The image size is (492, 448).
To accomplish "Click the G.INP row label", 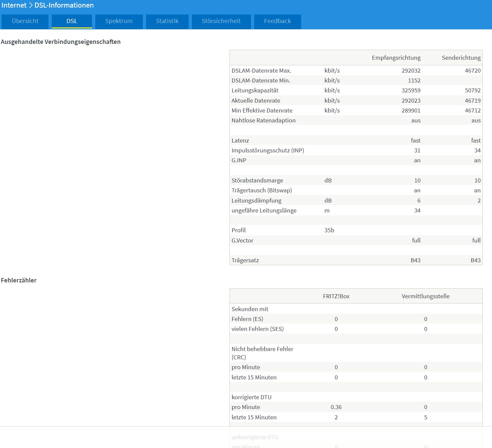I will 239,160.
